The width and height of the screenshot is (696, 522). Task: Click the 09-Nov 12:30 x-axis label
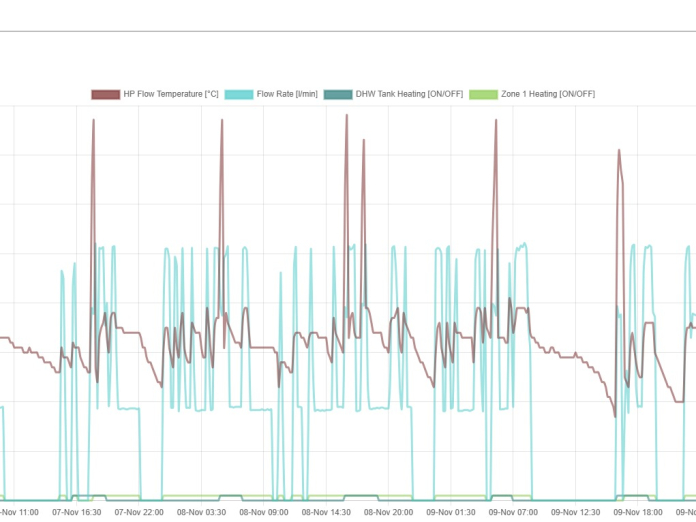click(577, 511)
